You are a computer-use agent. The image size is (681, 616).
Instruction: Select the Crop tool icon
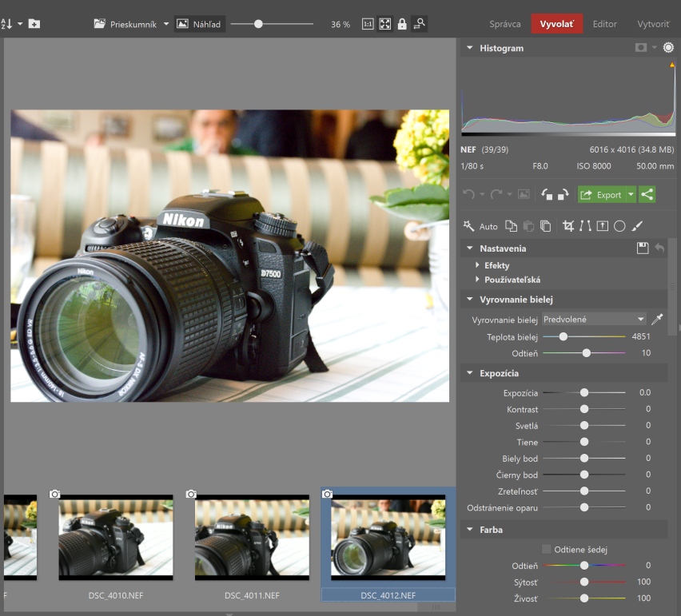point(568,226)
